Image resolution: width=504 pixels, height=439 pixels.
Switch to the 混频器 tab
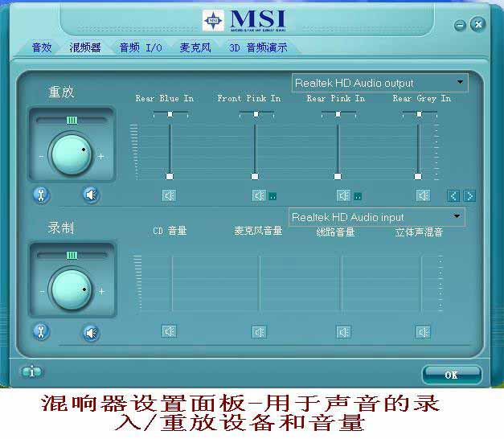[85, 47]
